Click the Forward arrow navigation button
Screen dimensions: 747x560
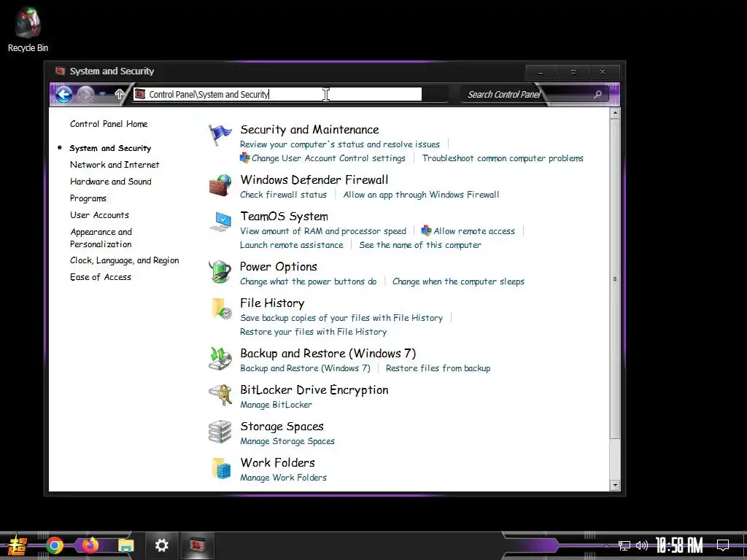86,94
